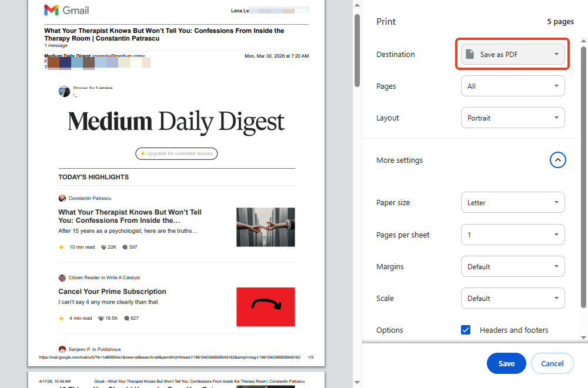Click Citizen Reader's avatar icon

tap(62, 277)
